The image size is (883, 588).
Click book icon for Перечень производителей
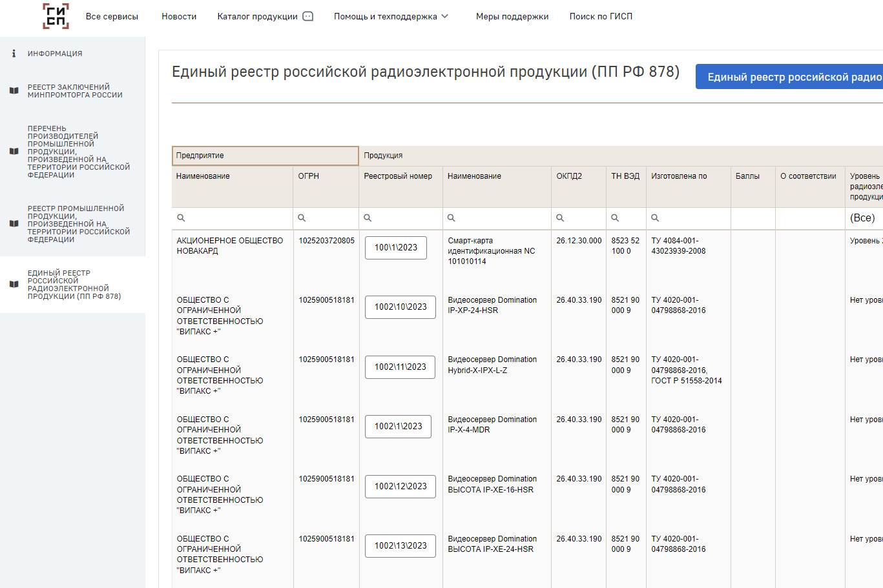click(x=14, y=152)
